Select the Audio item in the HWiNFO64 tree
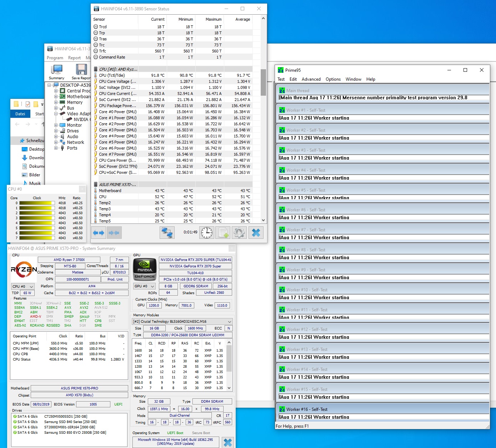 (72, 137)
